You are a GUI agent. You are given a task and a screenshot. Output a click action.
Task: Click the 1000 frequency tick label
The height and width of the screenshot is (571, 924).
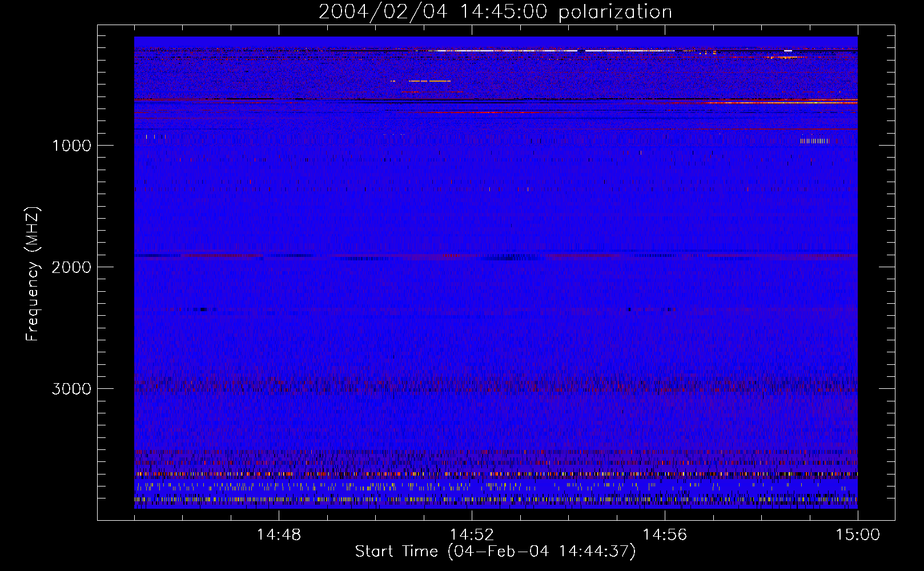(x=71, y=146)
